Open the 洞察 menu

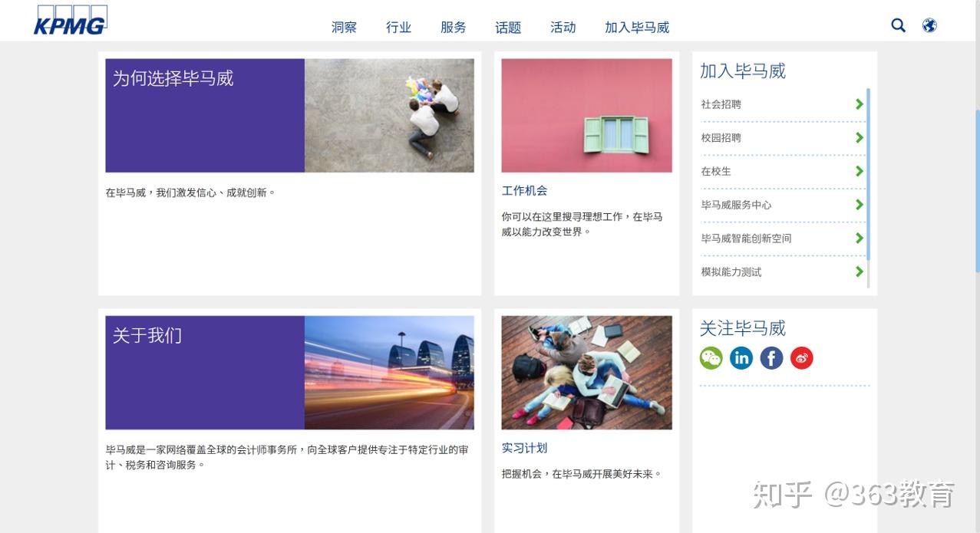[x=344, y=28]
